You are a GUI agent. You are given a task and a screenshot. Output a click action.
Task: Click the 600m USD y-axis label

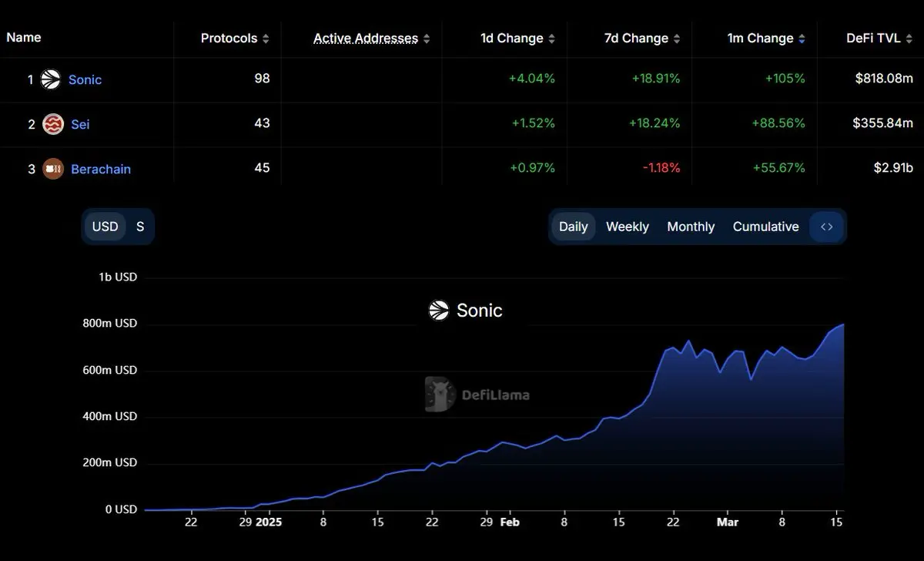(x=110, y=370)
